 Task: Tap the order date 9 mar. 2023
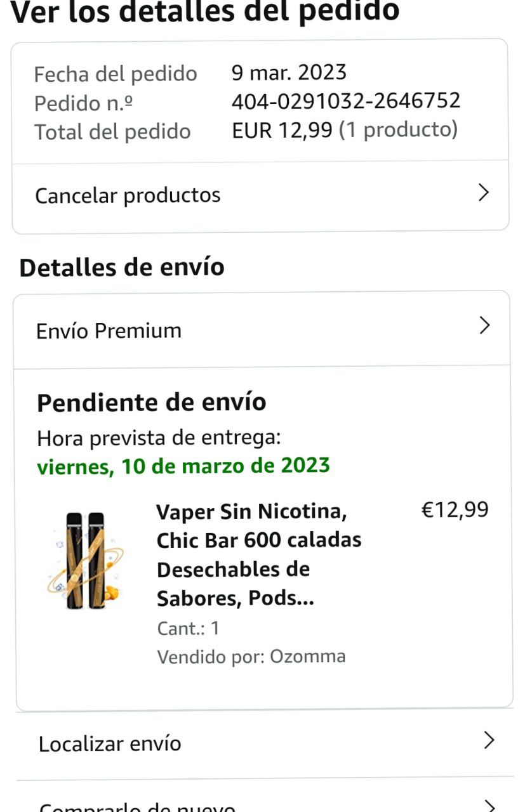point(289,72)
